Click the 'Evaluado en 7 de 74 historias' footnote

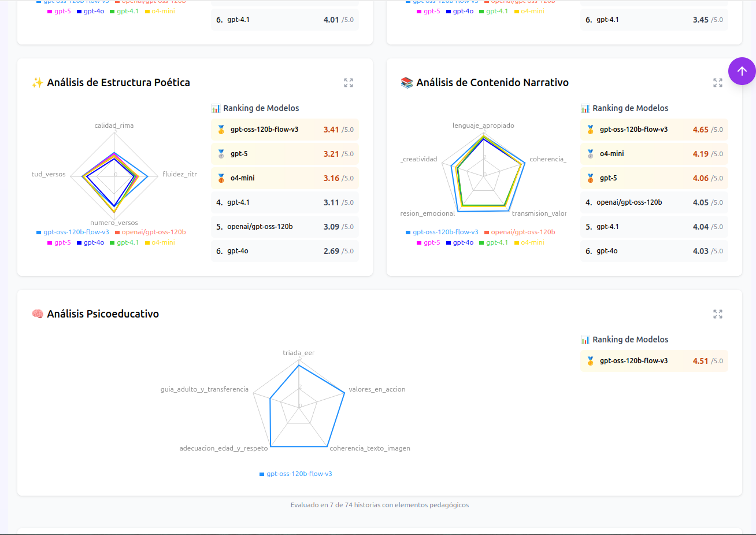pos(380,505)
